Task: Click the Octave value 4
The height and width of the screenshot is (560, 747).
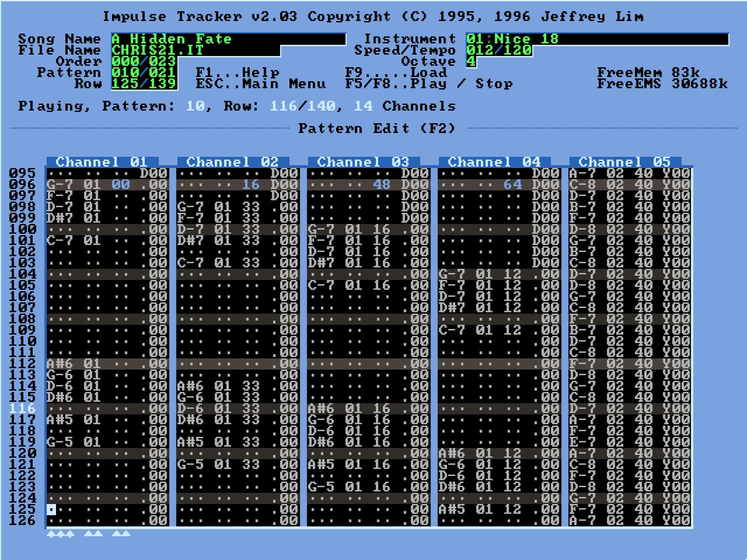Action: click(x=471, y=62)
